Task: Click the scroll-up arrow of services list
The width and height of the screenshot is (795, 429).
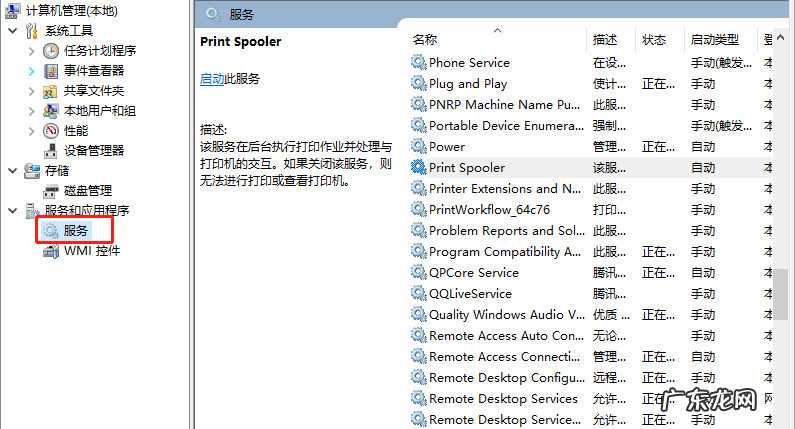Action: coord(780,38)
